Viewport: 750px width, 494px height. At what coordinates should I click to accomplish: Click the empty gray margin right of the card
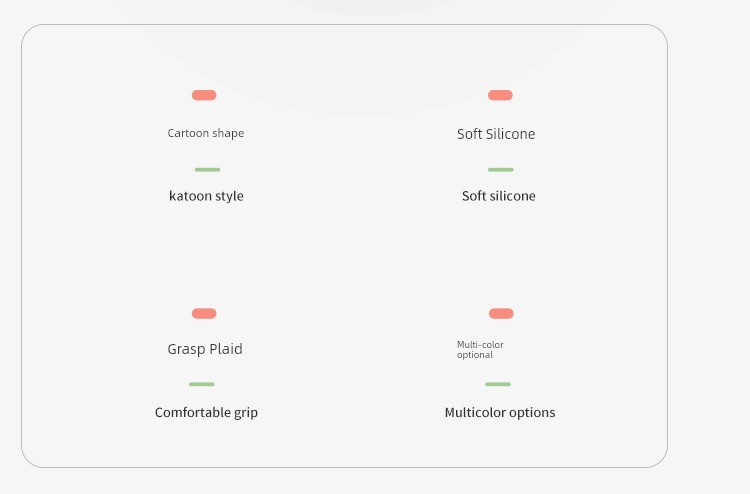(x=709, y=247)
